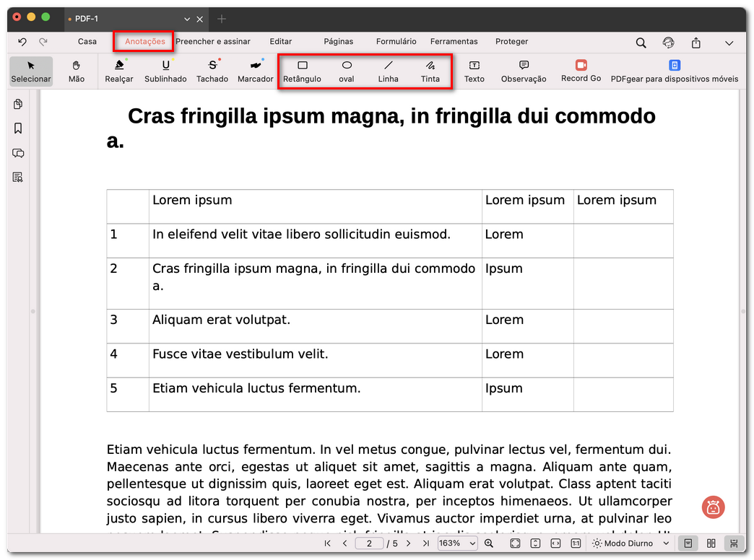Choose the Realçar highlight tool
The image size is (754, 560).
(x=119, y=71)
